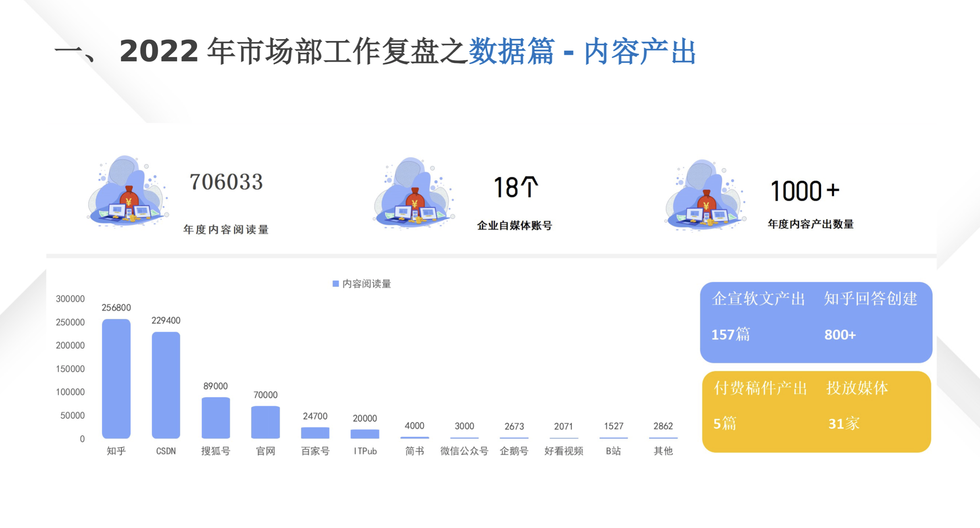Click the data label 70000
980x528 pixels.
[x=266, y=395]
